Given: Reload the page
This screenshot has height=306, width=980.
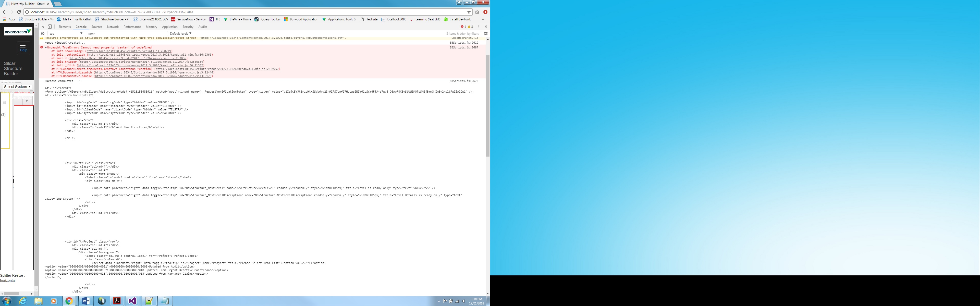Looking at the screenshot, I should tap(19, 12).
